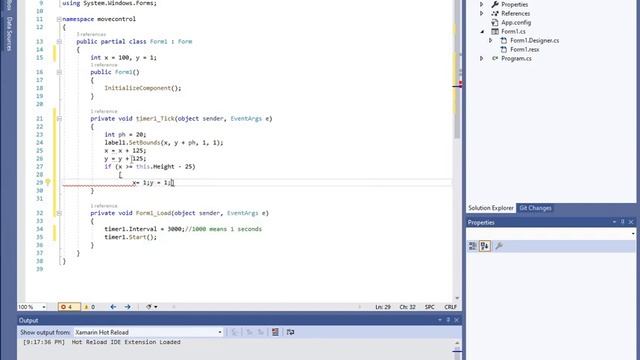Open the 'Show output from' Xamarin Hot Reload combo box
Image resolution: width=640 pixels, height=360 pixels.
[148, 332]
